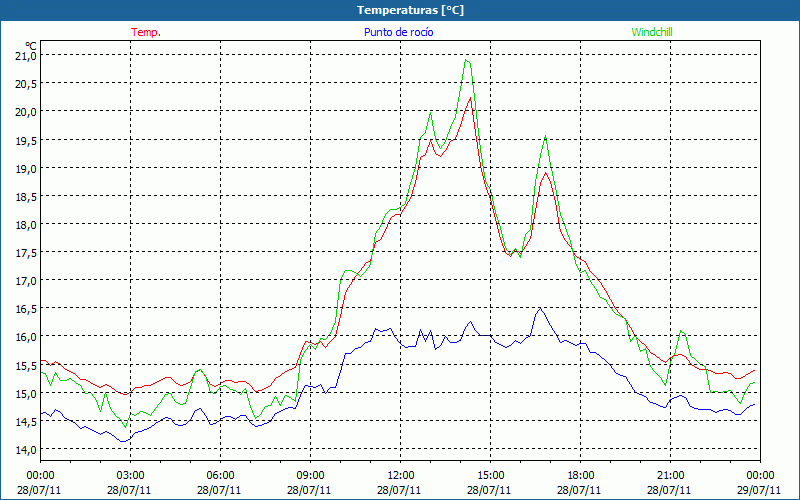Click the red Temp. peak near 14:20
Screen dimensions: 800x500
pos(470,97)
